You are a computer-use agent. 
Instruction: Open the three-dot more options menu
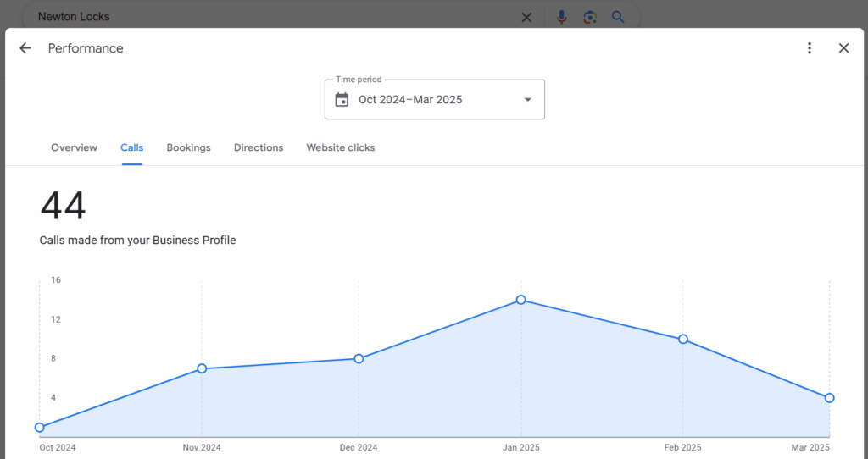pyautogui.click(x=810, y=48)
